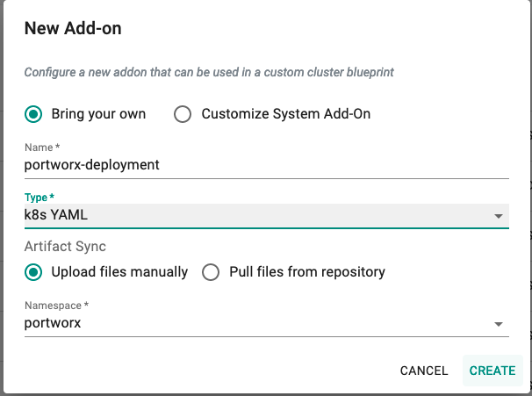
Task: Switch to the Pull files from repository radio circle
Action: point(211,272)
